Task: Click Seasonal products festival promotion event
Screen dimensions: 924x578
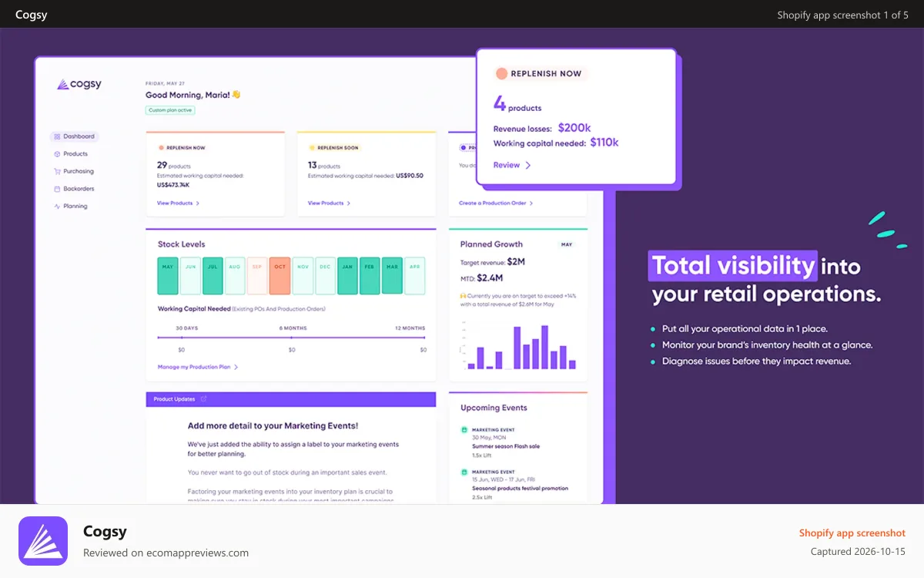Action: click(x=520, y=488)
